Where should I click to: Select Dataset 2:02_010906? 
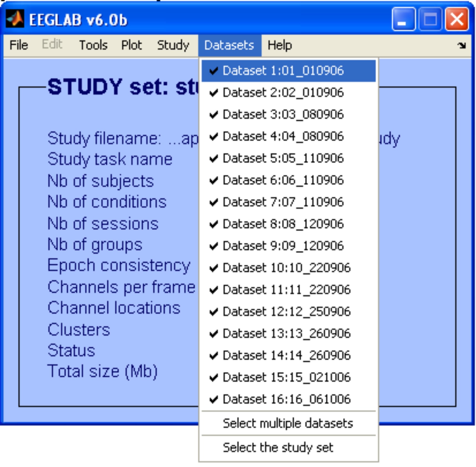(288, 93)
